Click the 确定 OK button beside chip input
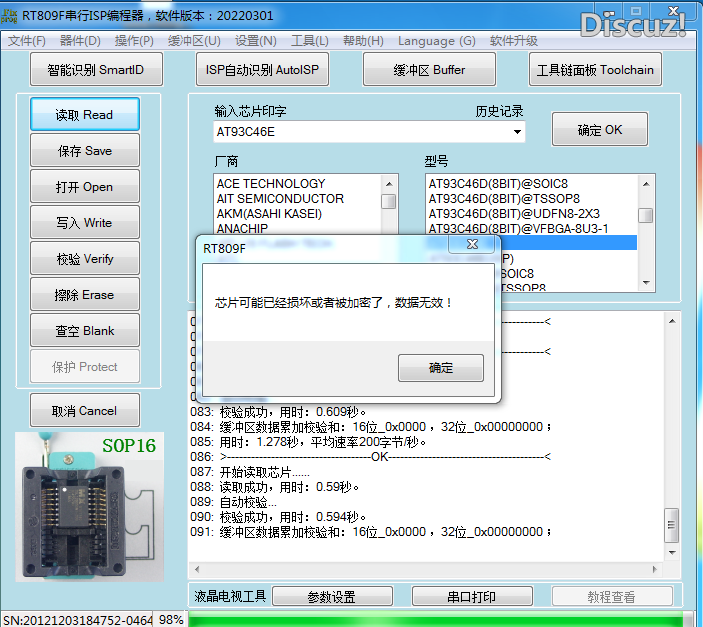This screenshot has width=703, height=627. pos(600,129)
